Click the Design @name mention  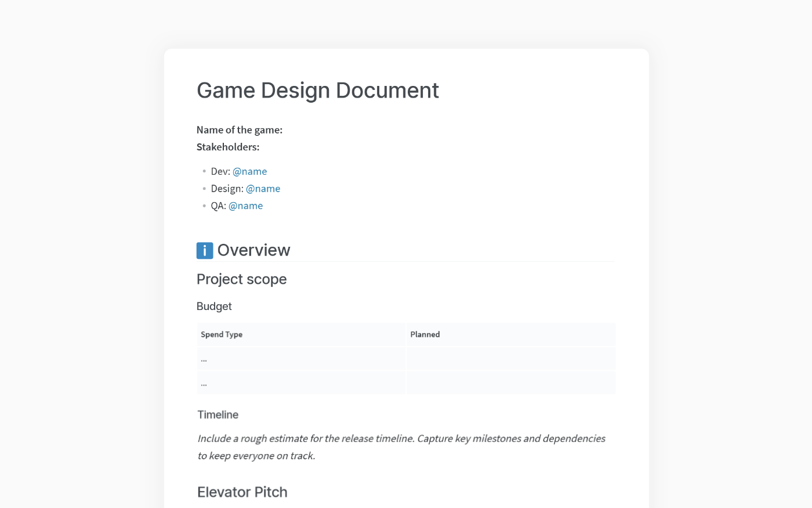[263, 189]
